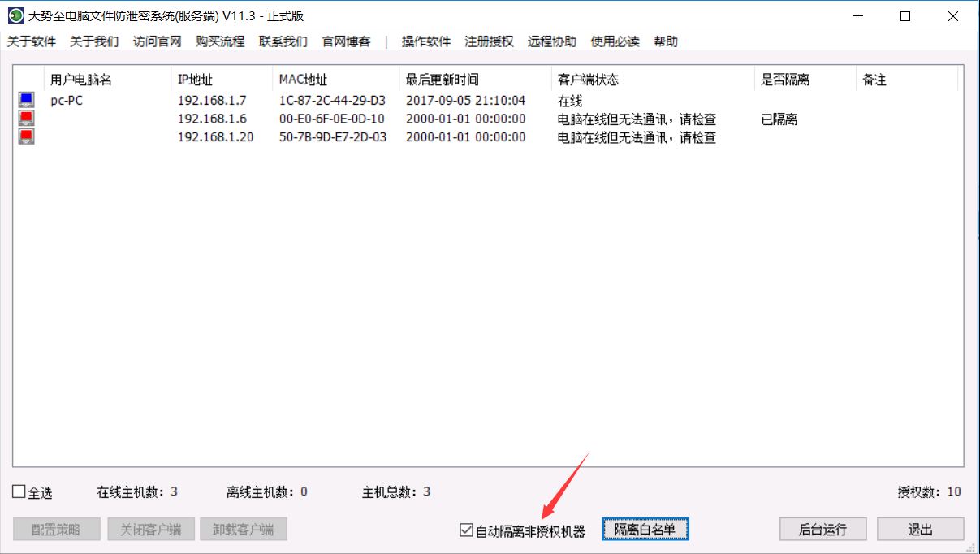Close the application window
The image size is (980, 554).
pyautogui.click(x=953, y=16)
